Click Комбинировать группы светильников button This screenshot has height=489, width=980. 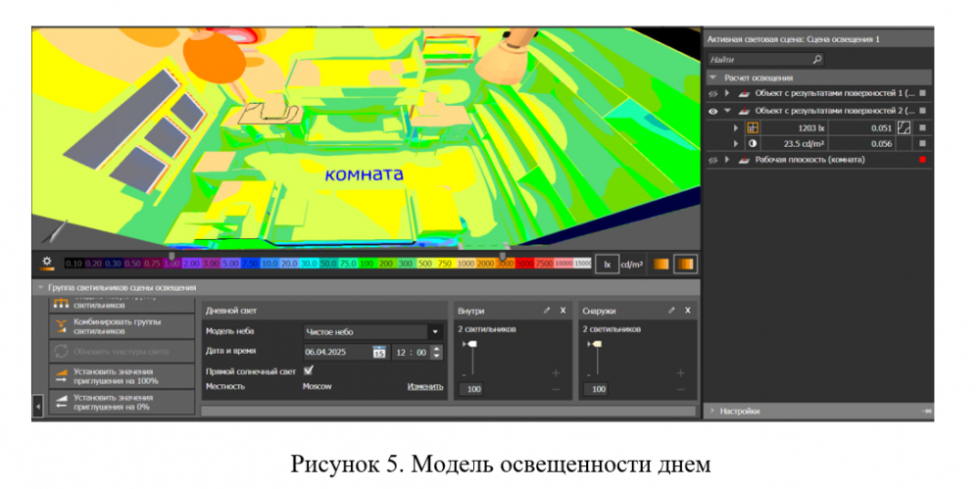click(122, 326)
